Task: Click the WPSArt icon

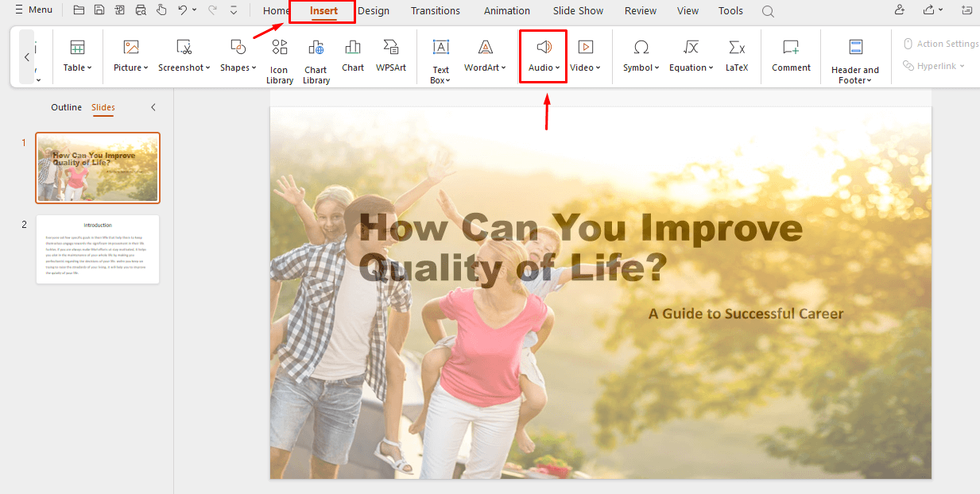Action: (390, 56)
